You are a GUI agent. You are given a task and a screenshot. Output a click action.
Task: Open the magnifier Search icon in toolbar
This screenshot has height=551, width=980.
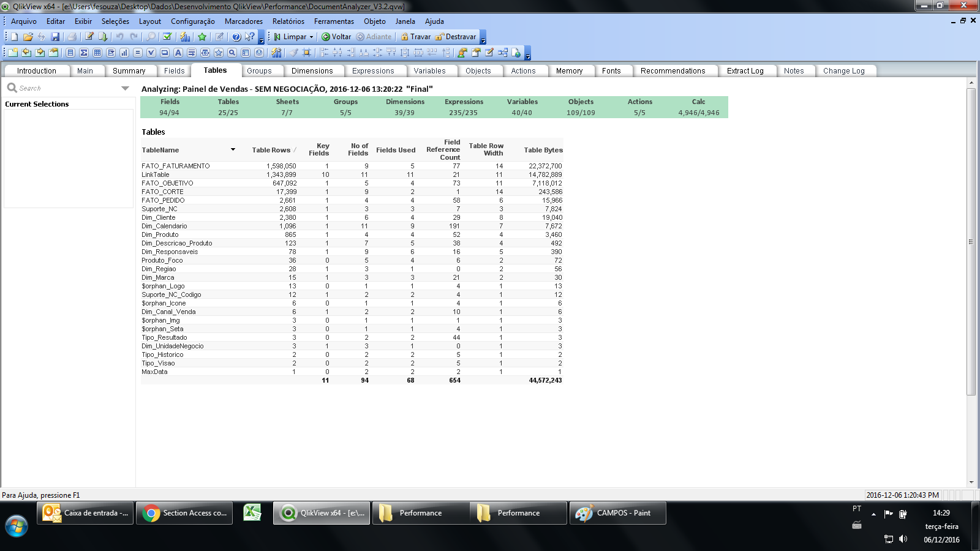[x=151, y=37]
